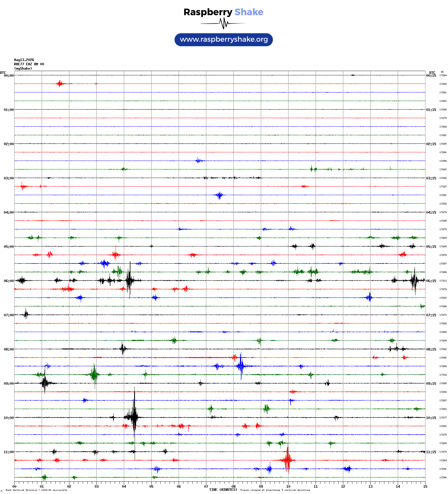Click the 06:00 UTC row label
This screenshot has width=448, height=494.
click(9, 281)
